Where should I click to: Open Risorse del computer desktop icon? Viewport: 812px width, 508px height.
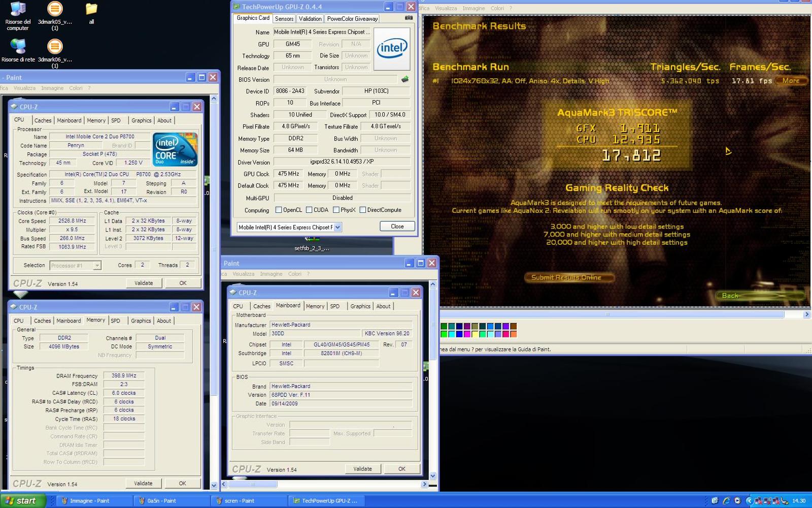[18, 16]
